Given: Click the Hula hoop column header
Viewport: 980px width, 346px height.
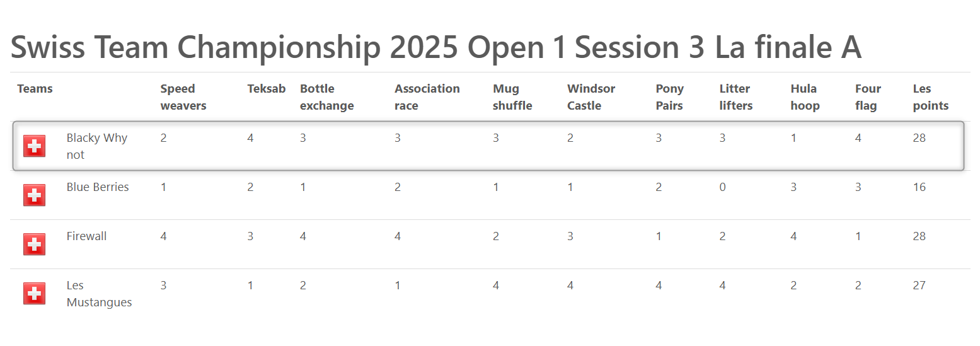Looking at the screenshot, I should pos(805,97).
